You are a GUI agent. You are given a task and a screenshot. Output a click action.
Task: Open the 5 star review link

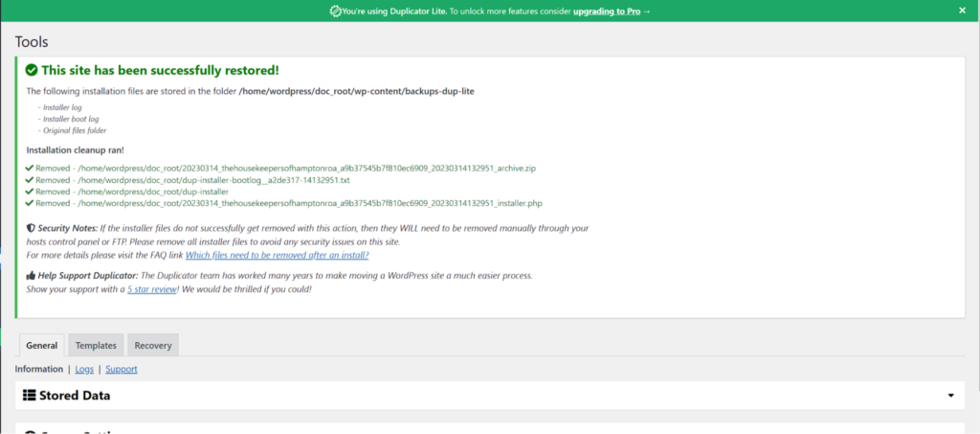point(152,289)
